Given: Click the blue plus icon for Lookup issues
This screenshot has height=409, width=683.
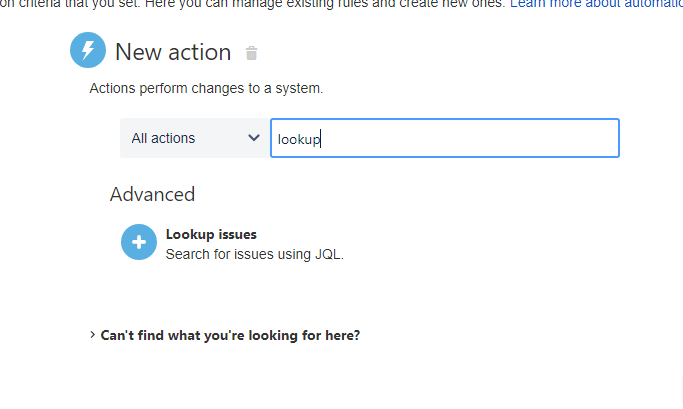Looking at the screenshot, I should [x=139, y=243].
